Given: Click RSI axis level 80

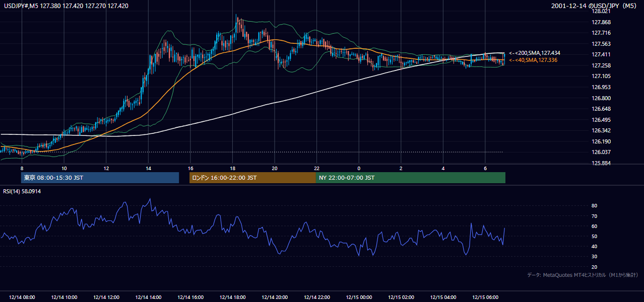Looking at the screenshot, I should pyautogui.click(x=594, y=206).
